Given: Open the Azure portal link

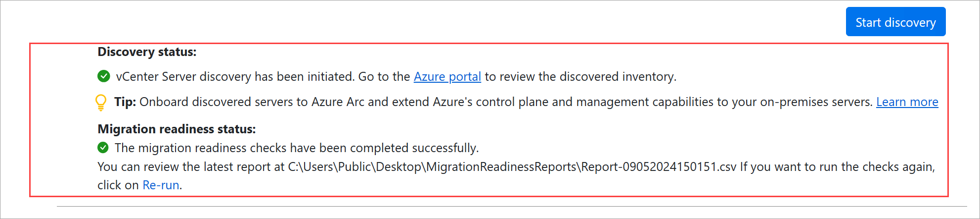Looking at the screenshot, I should (x=447, y=77).
